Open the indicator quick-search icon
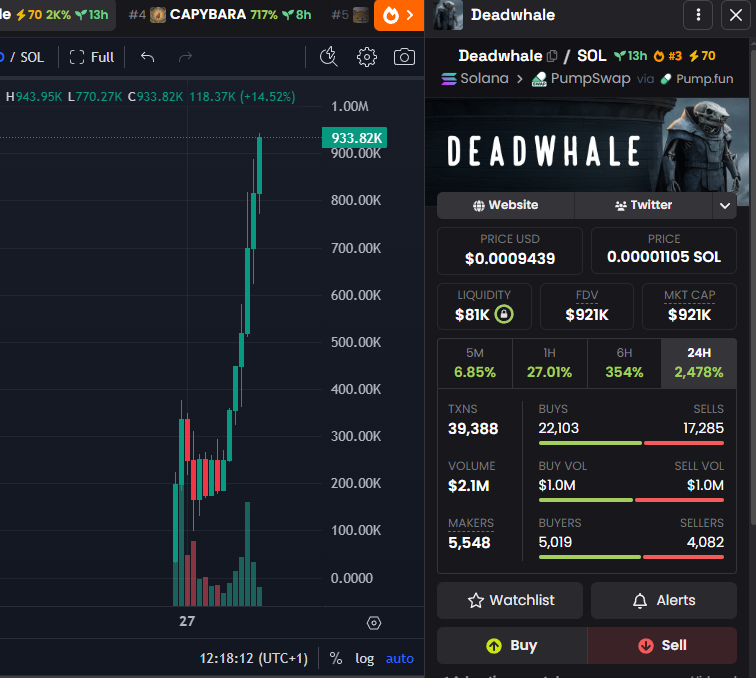The width and height of the screenshot is (756, 678). point(329,57)
